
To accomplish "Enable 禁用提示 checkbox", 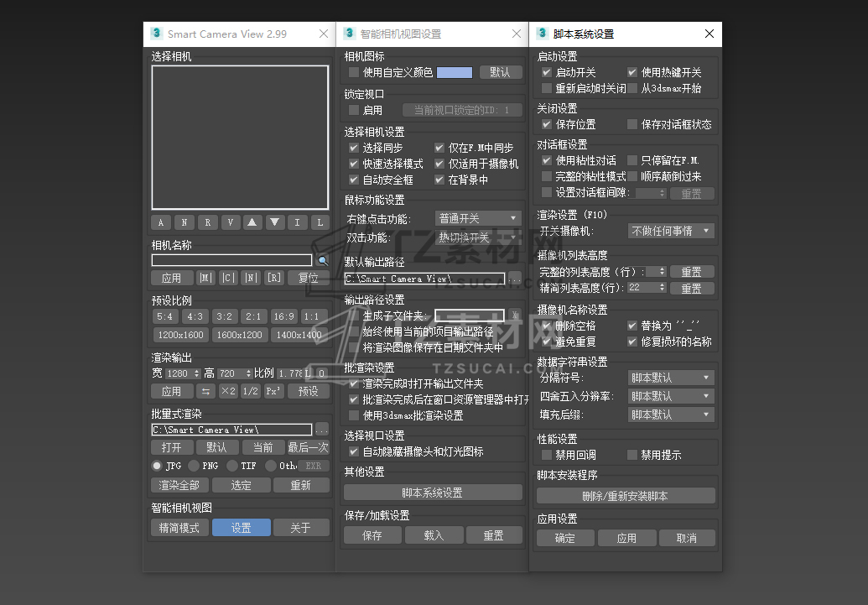I will click(632, 454).
